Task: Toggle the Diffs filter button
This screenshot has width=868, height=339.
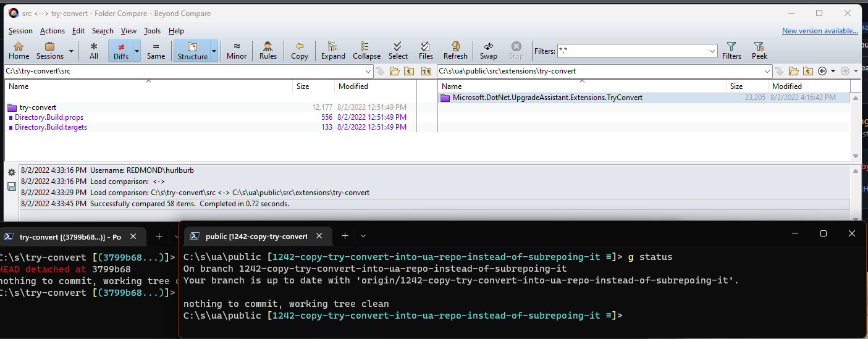Action: coord(121,51)
